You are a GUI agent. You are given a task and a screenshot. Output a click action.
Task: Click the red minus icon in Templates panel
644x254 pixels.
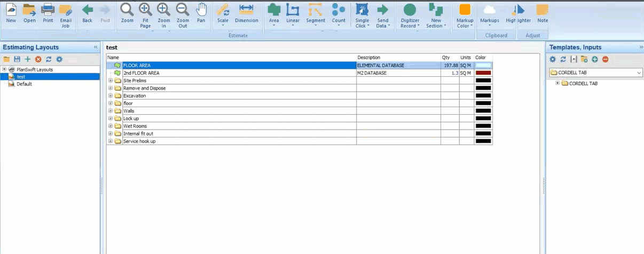(605, 59)
